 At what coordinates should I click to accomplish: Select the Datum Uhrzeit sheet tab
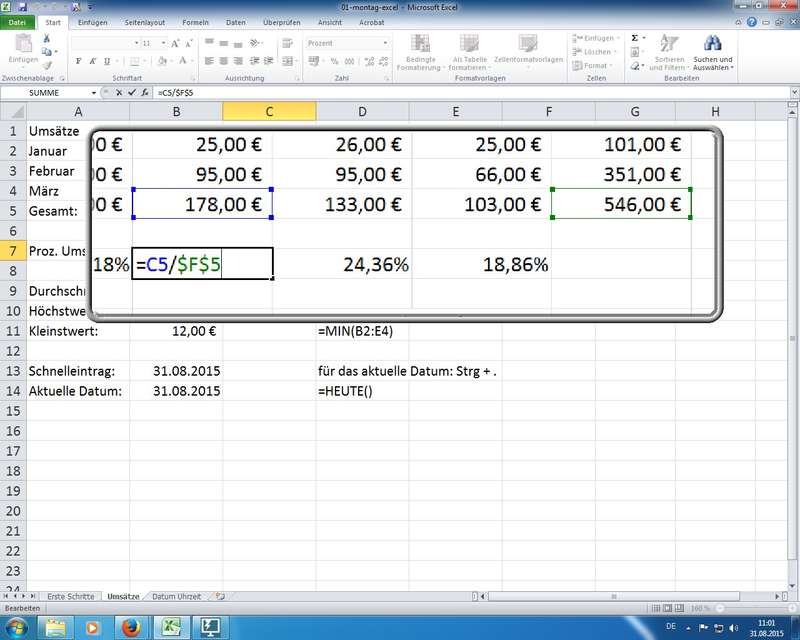176,597
